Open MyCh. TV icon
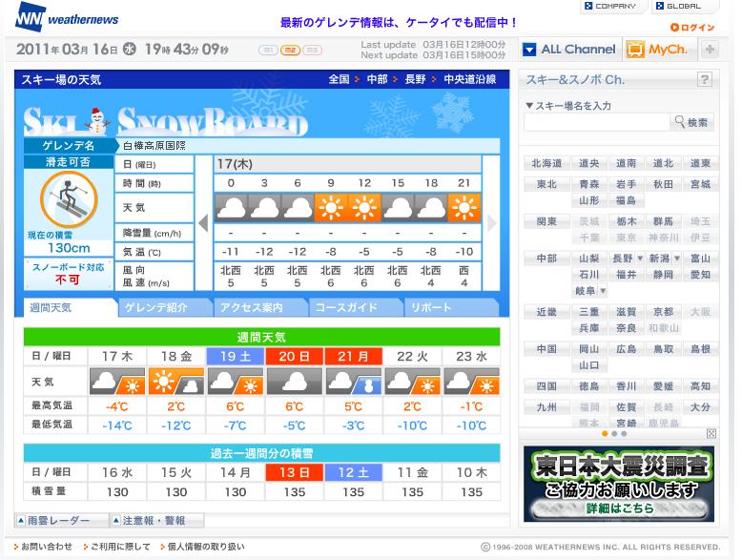742x560 pixels. (635, 50)
